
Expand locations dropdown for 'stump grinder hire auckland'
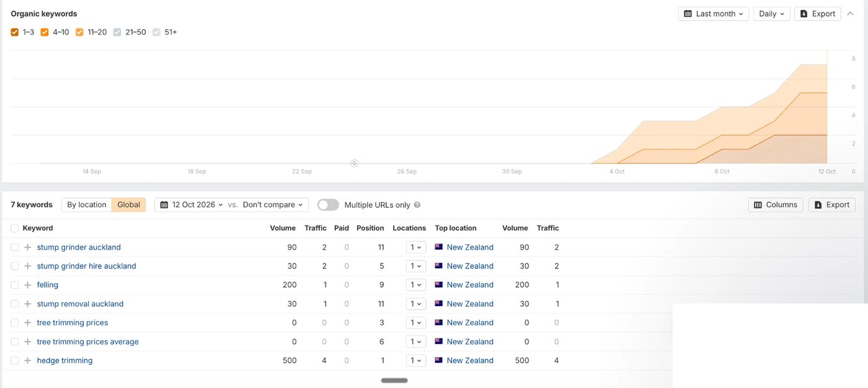point(415,266)
